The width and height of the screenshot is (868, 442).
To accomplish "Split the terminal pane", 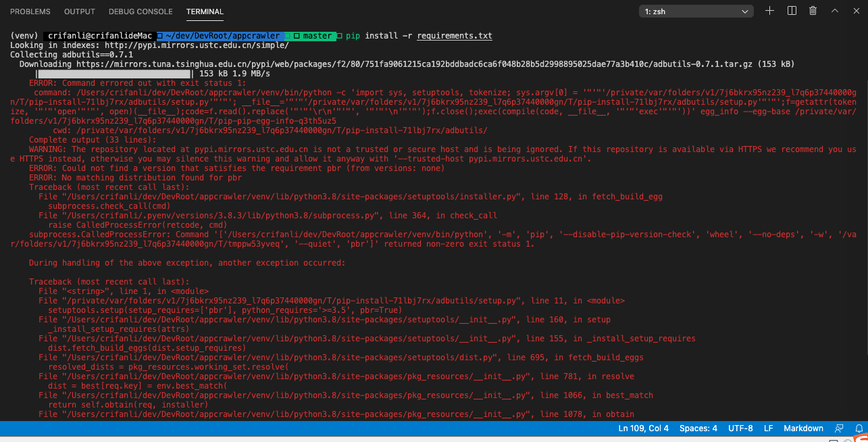I will [x=792, y=11].
